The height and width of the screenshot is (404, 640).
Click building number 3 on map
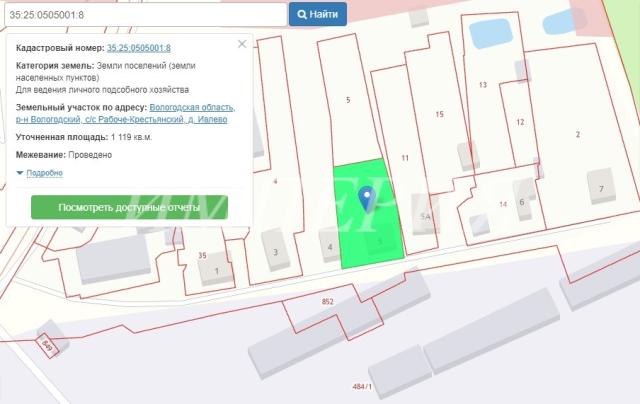coord(276,252)
